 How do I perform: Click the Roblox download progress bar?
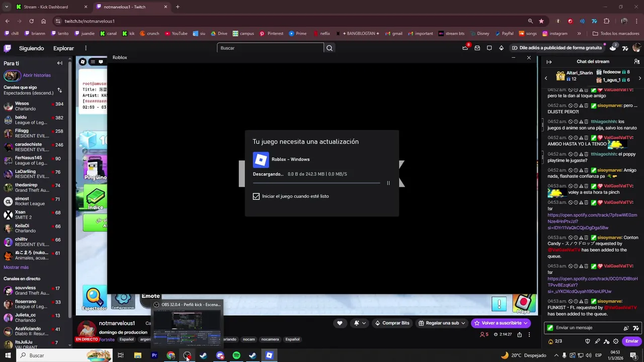tap(316, 183)
